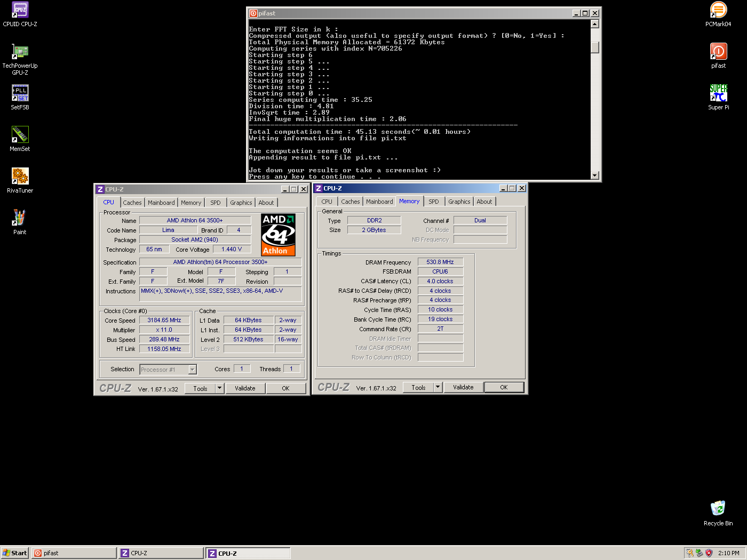747x560 pixels.
Task: Click the CAS# Latency value 4.0 clocks
Action: click(x=440, y=281)
